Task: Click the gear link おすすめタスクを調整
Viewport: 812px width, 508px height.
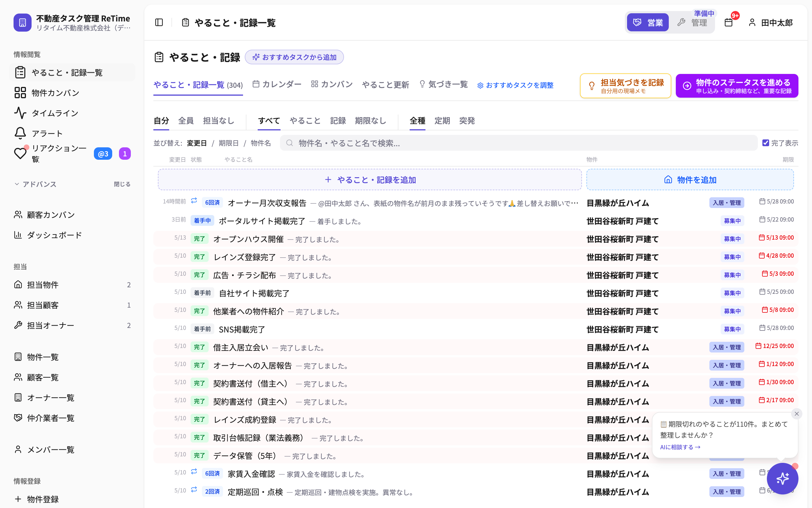Action: point(515,85)
